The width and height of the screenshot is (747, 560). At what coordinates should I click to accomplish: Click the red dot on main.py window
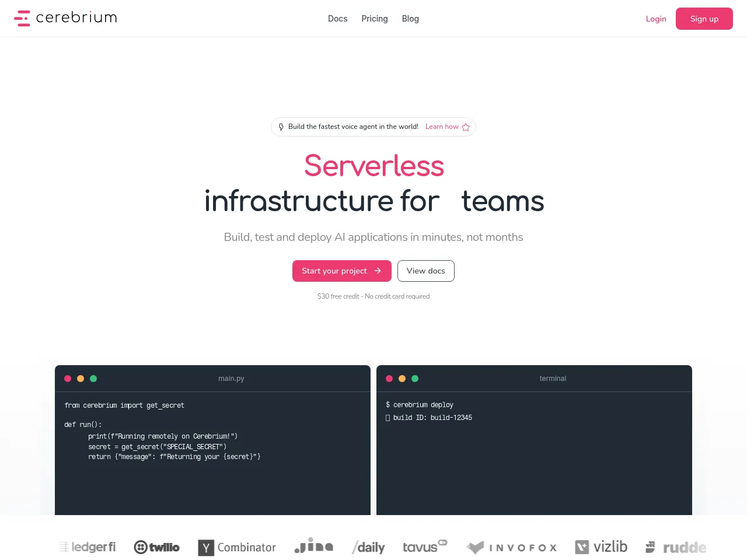coord(68,379)
